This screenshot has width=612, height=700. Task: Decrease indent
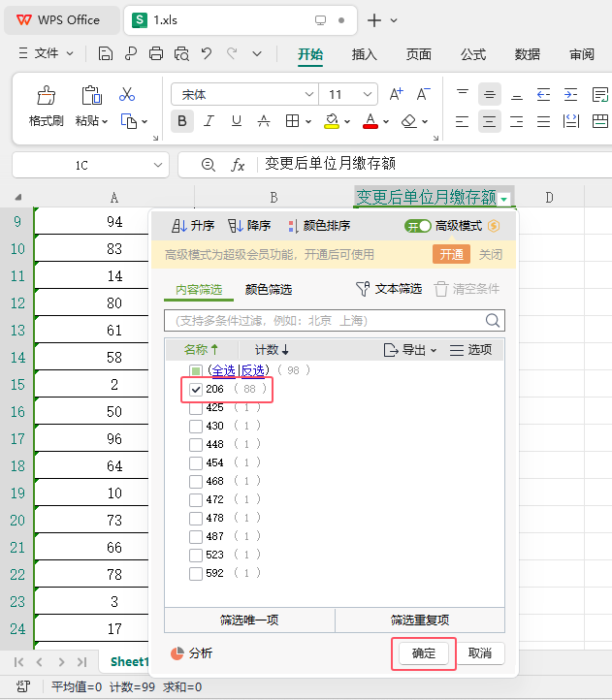coord(543,94)
